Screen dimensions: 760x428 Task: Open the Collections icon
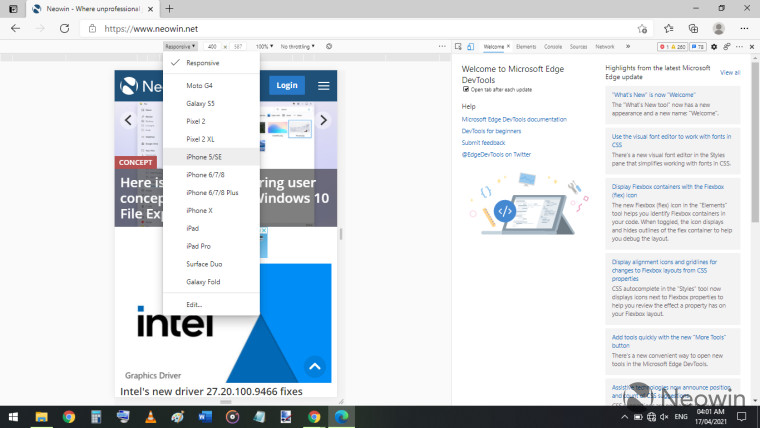pyautogui.click(x=693, y=29)
